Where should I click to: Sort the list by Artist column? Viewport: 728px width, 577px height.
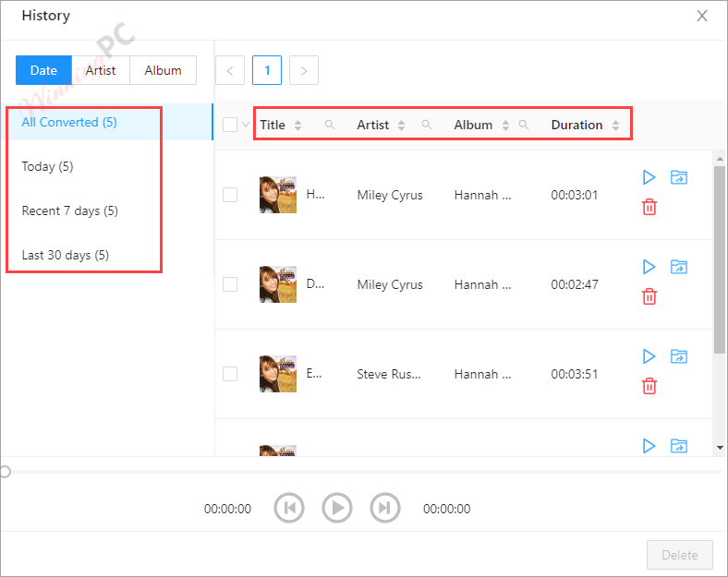tap(402, 126)
